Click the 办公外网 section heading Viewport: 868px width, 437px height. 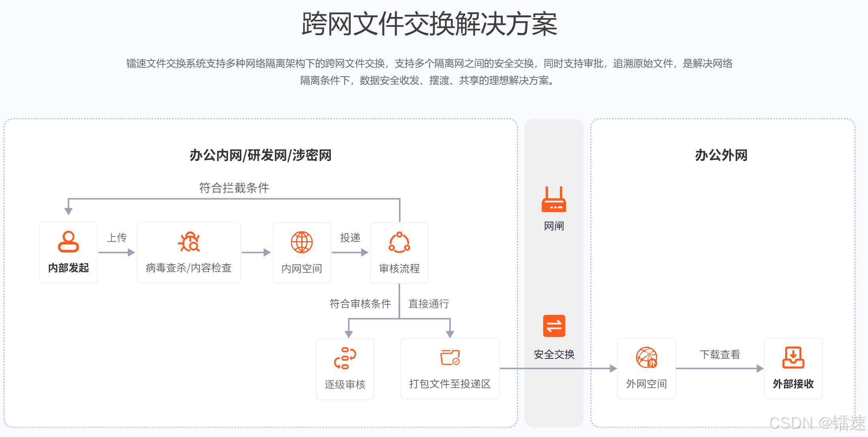721,155
